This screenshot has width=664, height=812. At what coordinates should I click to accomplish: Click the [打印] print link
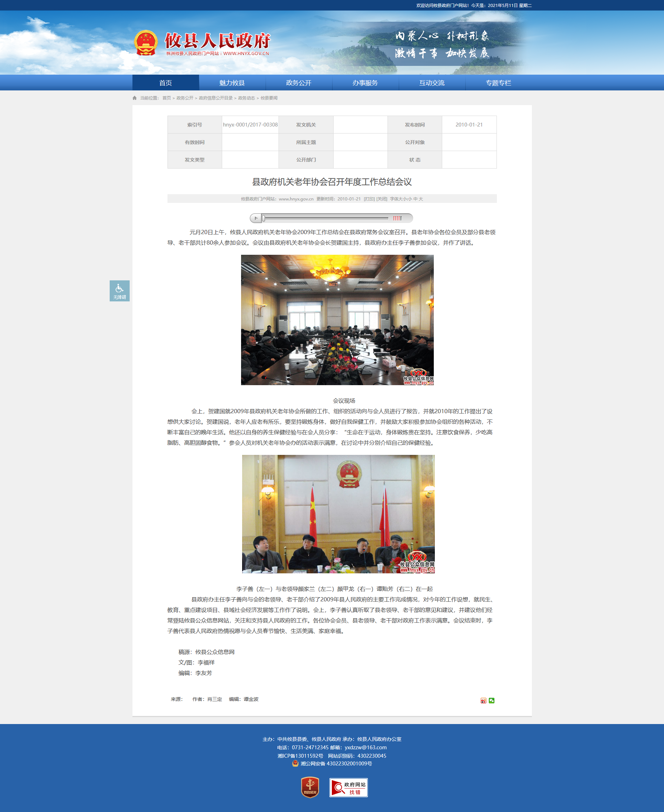(x=369, y=199)
